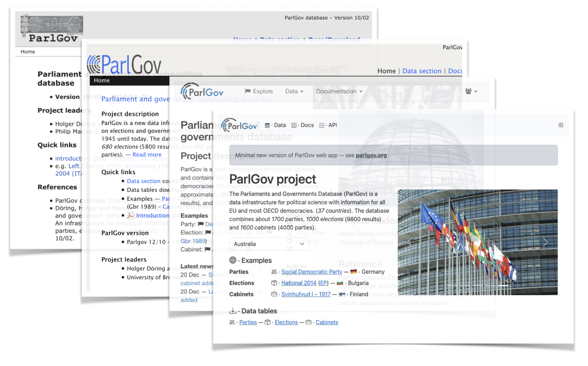Screen dimensions: 588x366
Task: Click Home in the oldest page menu
Action: click(28, 52)
